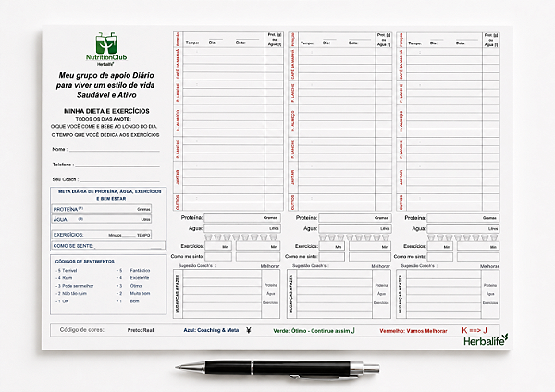Click 'Como me sinto' label in third day column
The image size is (555, 392).
[410, 256]
